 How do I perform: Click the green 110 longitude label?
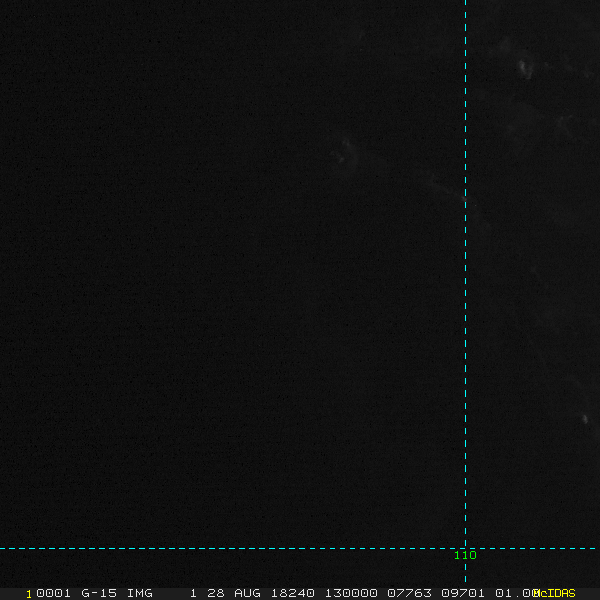click(465, 555)
